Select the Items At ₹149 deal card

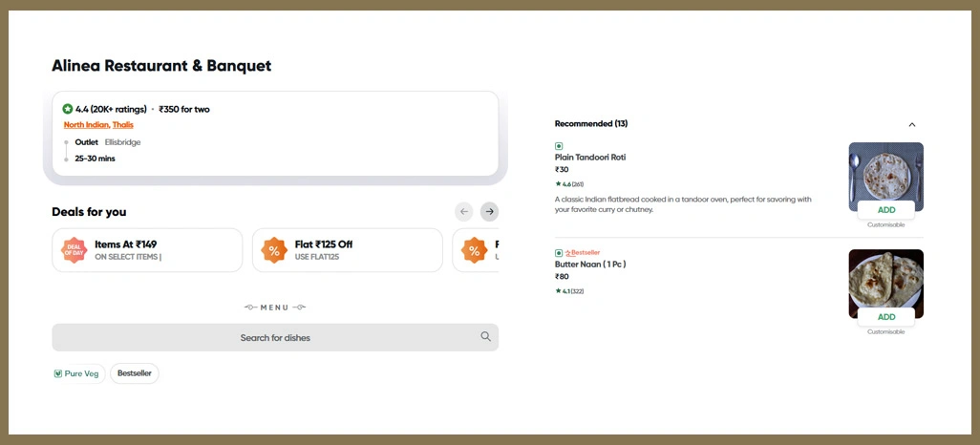tap(147, 250)
